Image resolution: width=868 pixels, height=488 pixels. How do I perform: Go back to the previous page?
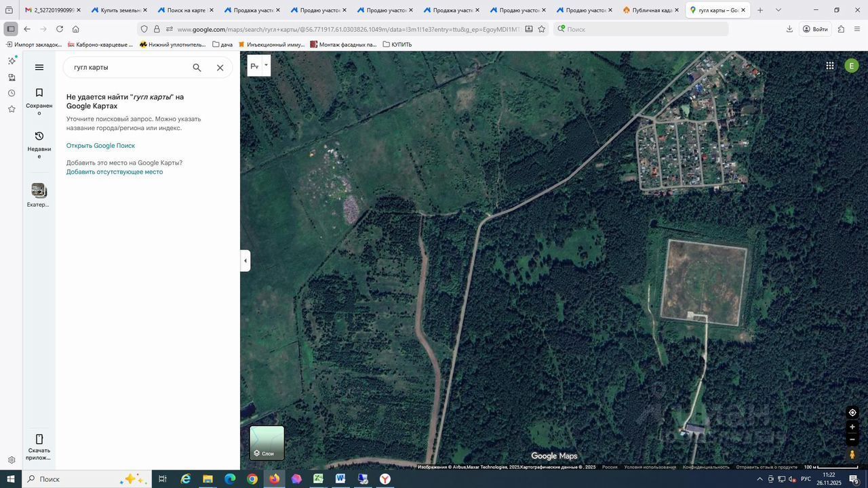tap(26, 29)
